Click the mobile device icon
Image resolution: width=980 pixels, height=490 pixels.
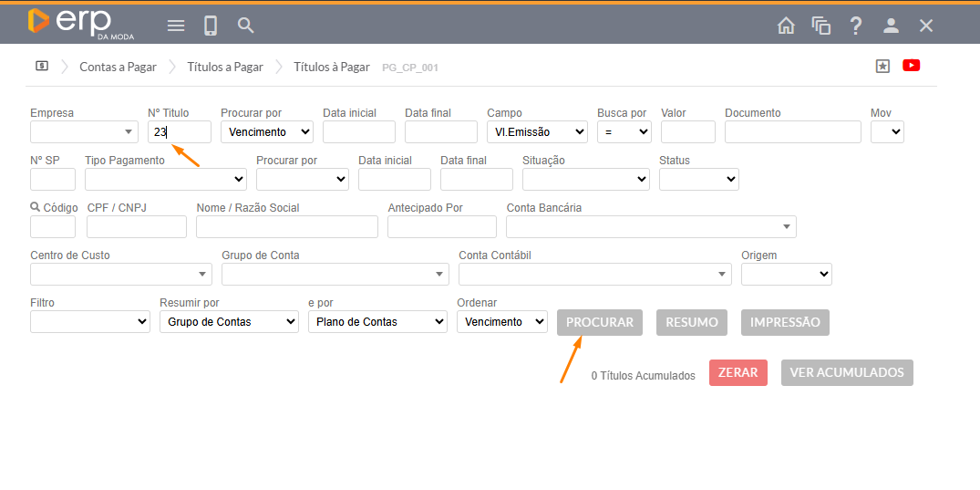click(x=211, y=26)
